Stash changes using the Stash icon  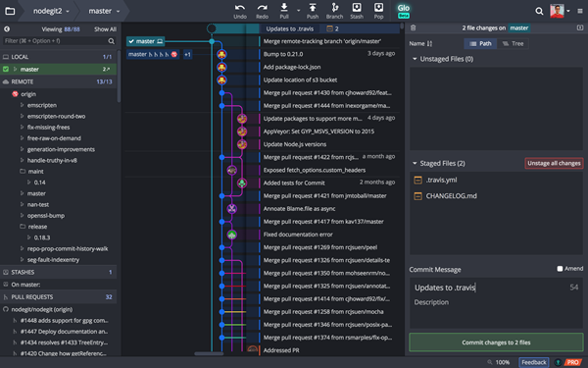click(x=357, y=7)
